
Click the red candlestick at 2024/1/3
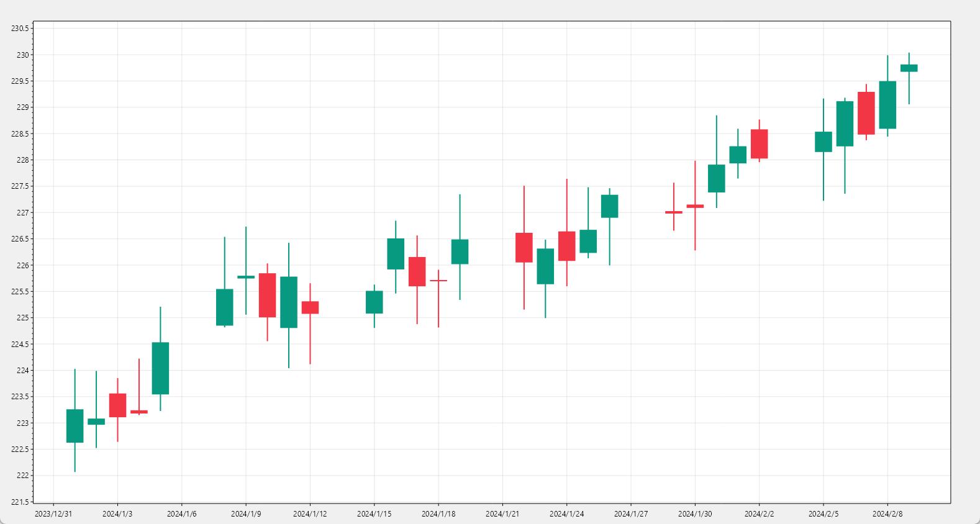point(117,405)
